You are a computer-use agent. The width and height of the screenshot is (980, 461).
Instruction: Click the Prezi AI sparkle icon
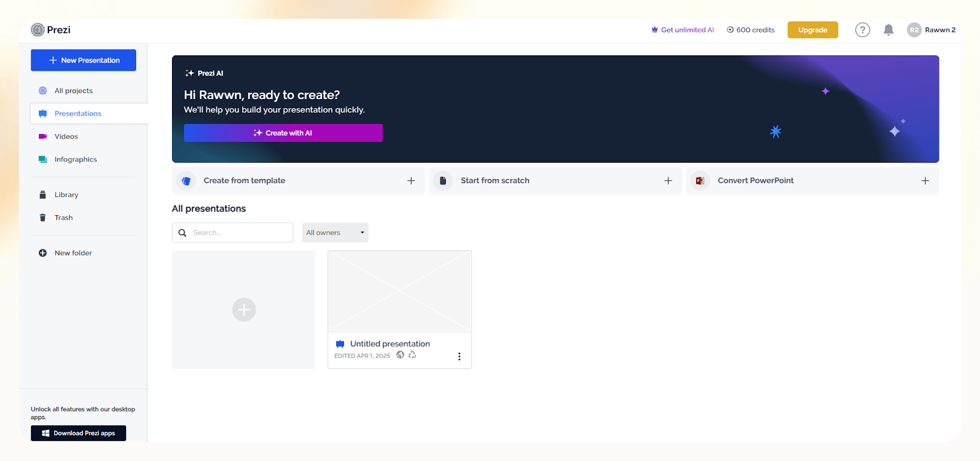pyautogui.click(x=190, y=73)
